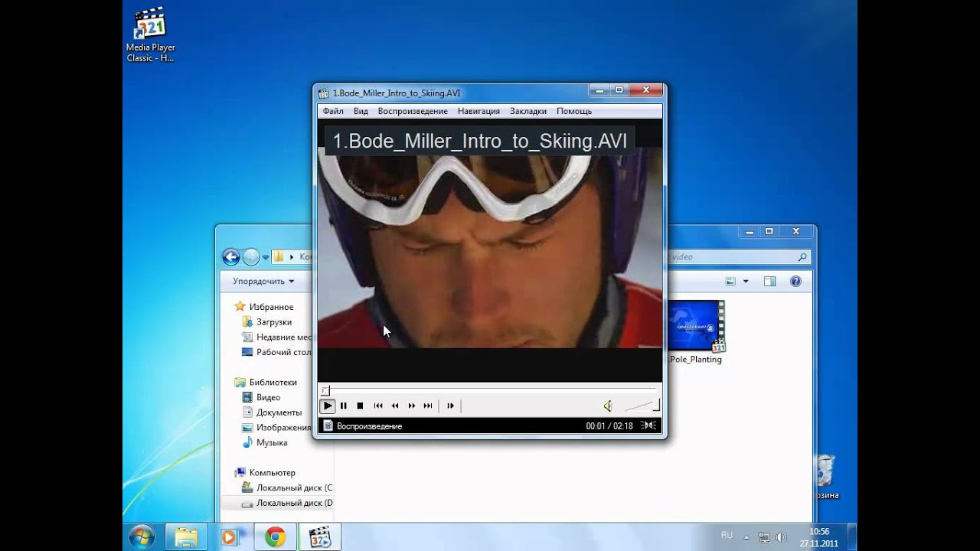Open the Воспроизведение menu
Image resolution: width=980 pixels, height=551 pixels.
[413, 111]
